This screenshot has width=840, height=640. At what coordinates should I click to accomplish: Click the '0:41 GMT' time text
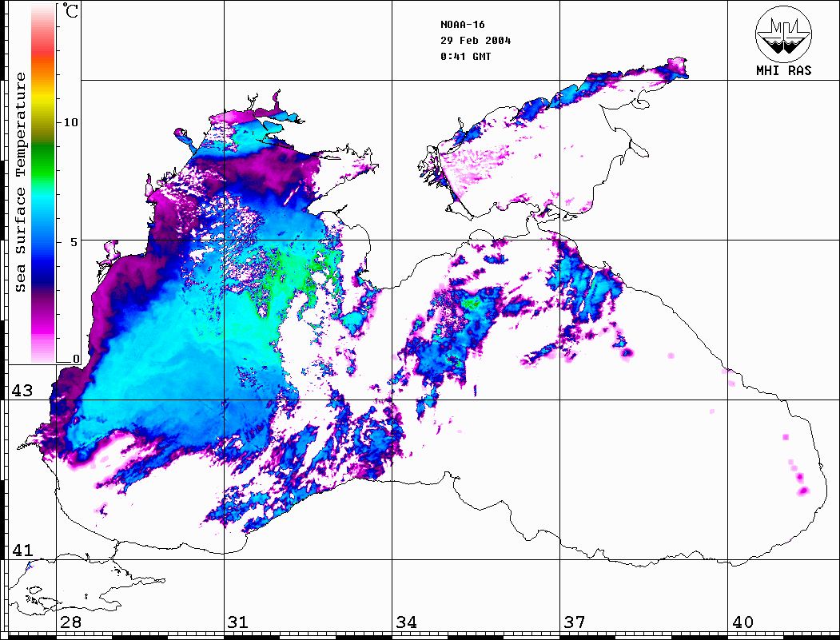(x=465, y=57)
